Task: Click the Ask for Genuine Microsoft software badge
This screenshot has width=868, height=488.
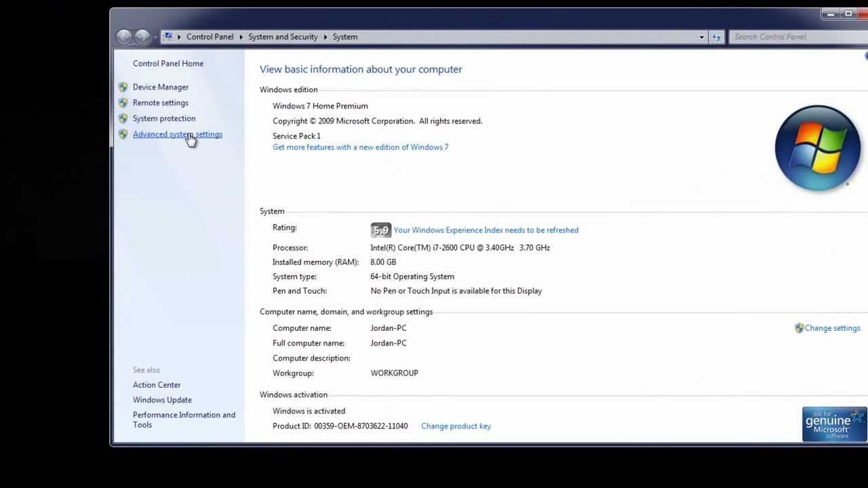Action: (x=834, y=424)
